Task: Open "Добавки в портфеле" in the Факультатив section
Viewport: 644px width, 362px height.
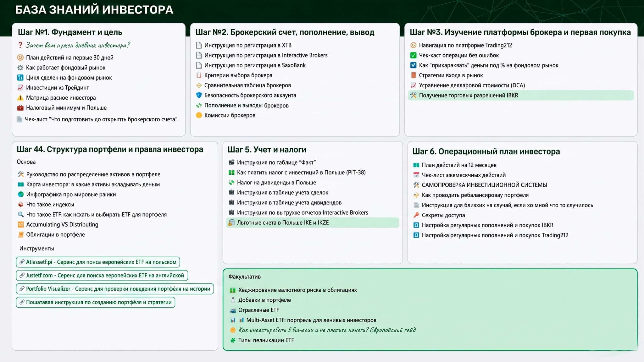Action: (x=264, y=300)
